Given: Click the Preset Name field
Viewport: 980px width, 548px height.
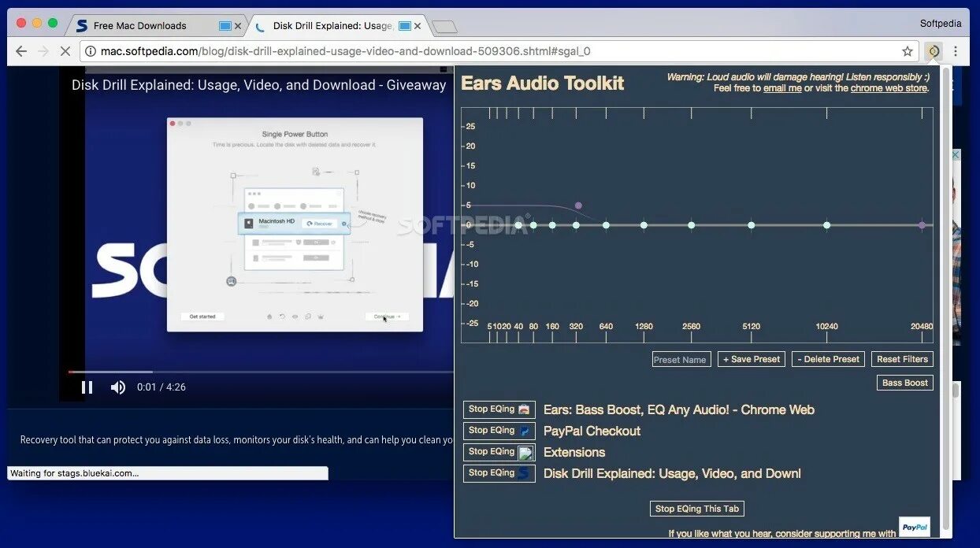Looking at the screenshot, I should point(681,359).
